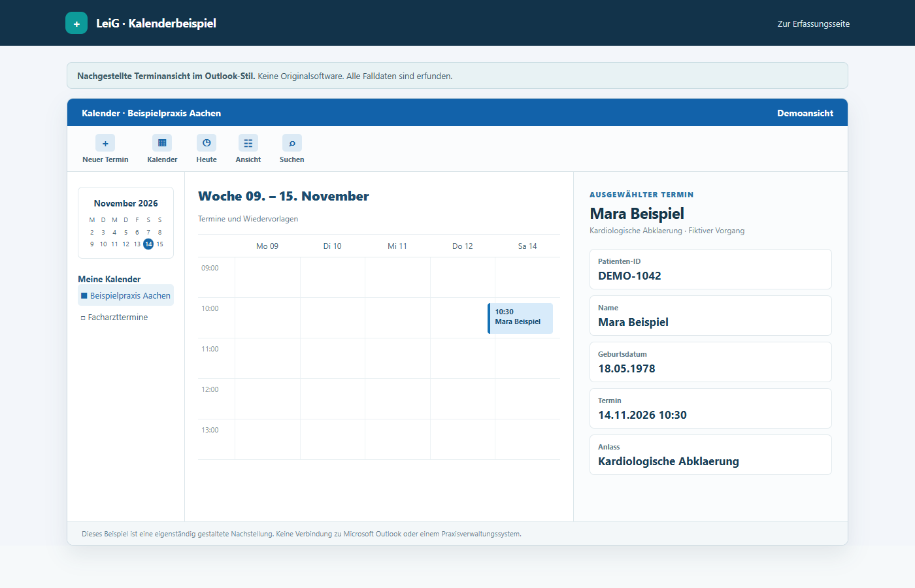Click the Sa 14 column header
915x588 pixels.
(x=527, y=246)
